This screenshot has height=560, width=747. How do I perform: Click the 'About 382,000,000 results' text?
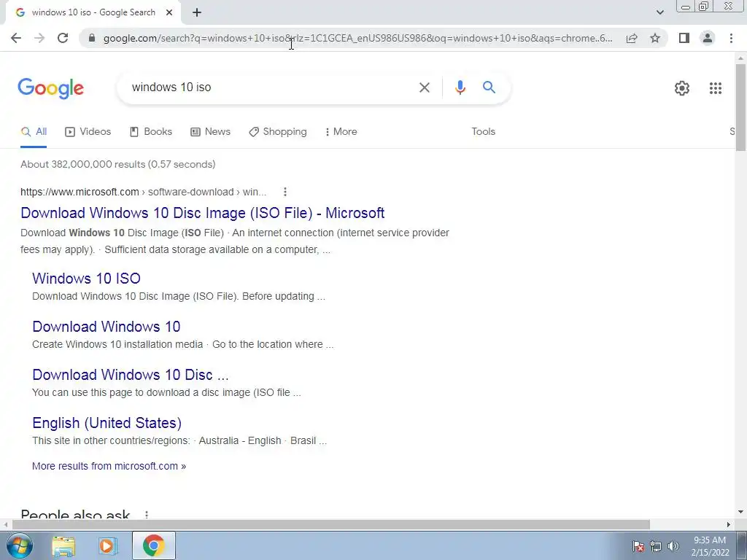[x=117, y=164]
